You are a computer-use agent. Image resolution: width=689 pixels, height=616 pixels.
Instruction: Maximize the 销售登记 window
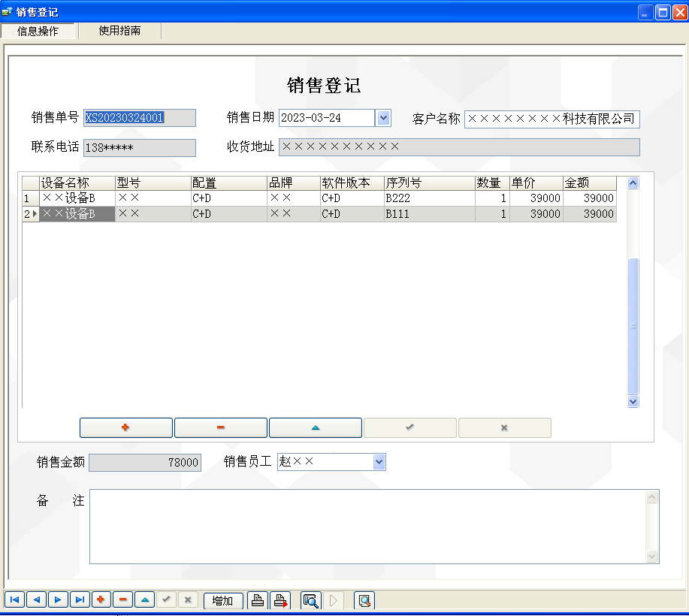[663, 12]
